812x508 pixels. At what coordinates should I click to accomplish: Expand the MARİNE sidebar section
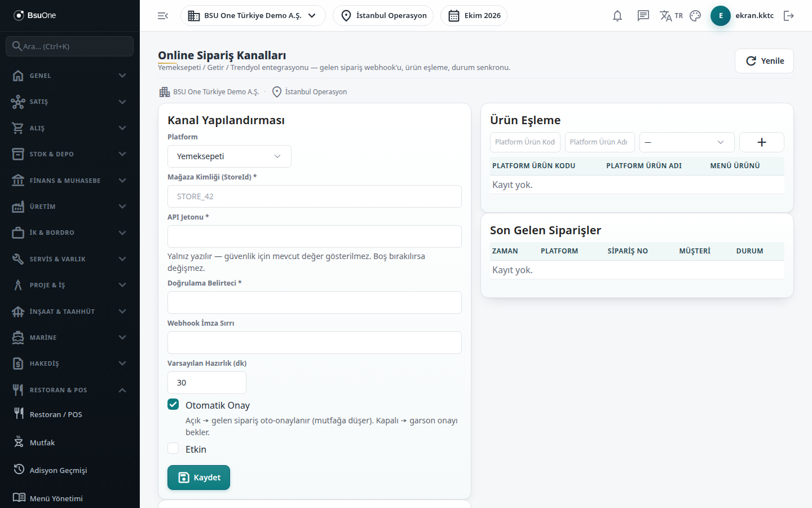point(70,338)
